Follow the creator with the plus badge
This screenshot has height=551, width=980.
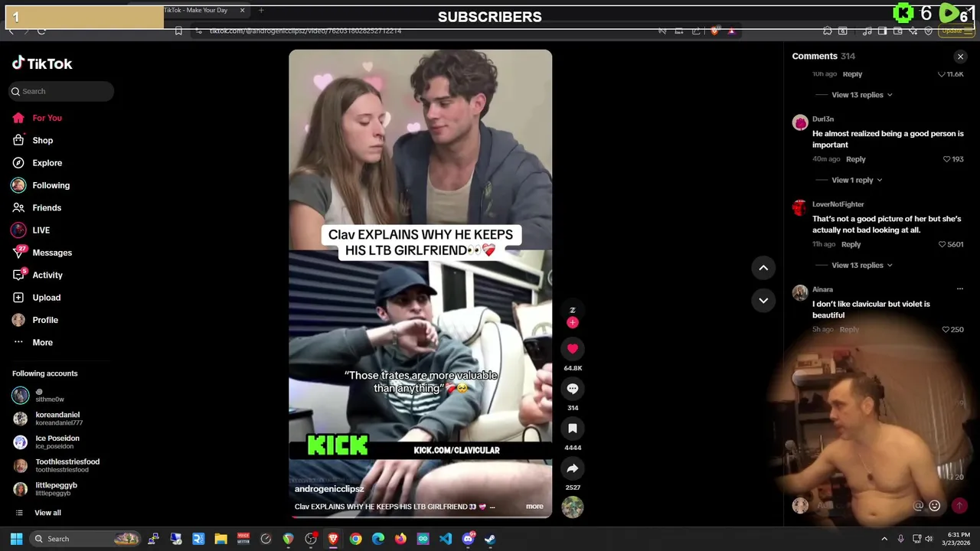pos(572,323)
